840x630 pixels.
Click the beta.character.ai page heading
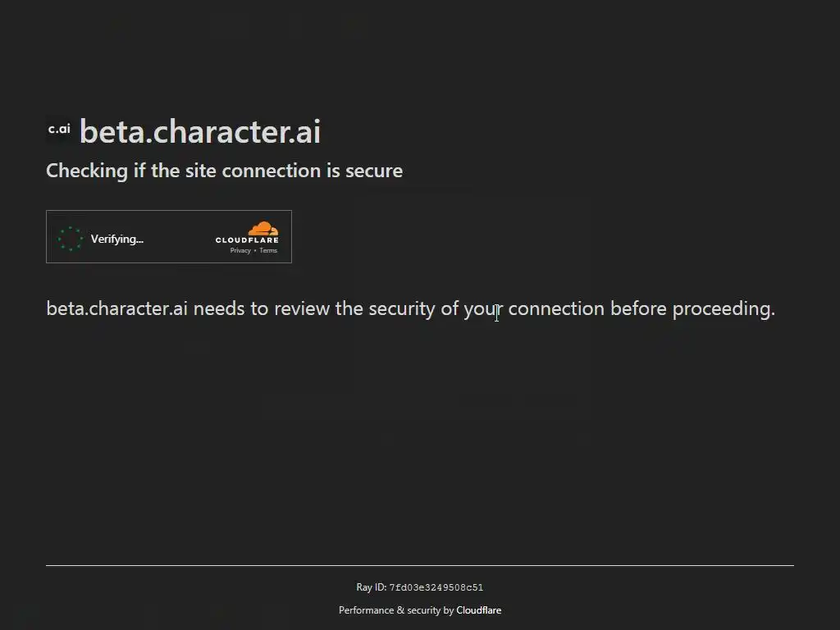(199, 131)
